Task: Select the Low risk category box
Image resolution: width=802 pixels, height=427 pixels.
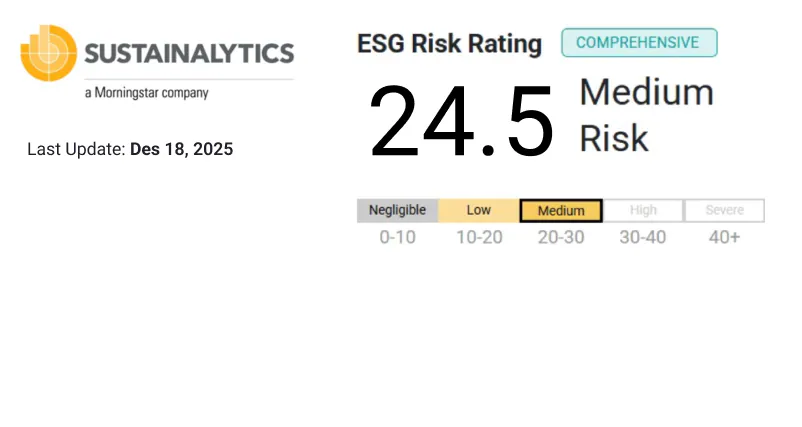Action: tap(479, 211)
